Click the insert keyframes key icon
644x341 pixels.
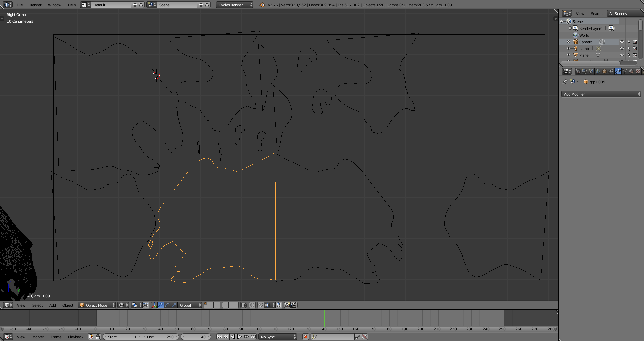pos(358,337)
